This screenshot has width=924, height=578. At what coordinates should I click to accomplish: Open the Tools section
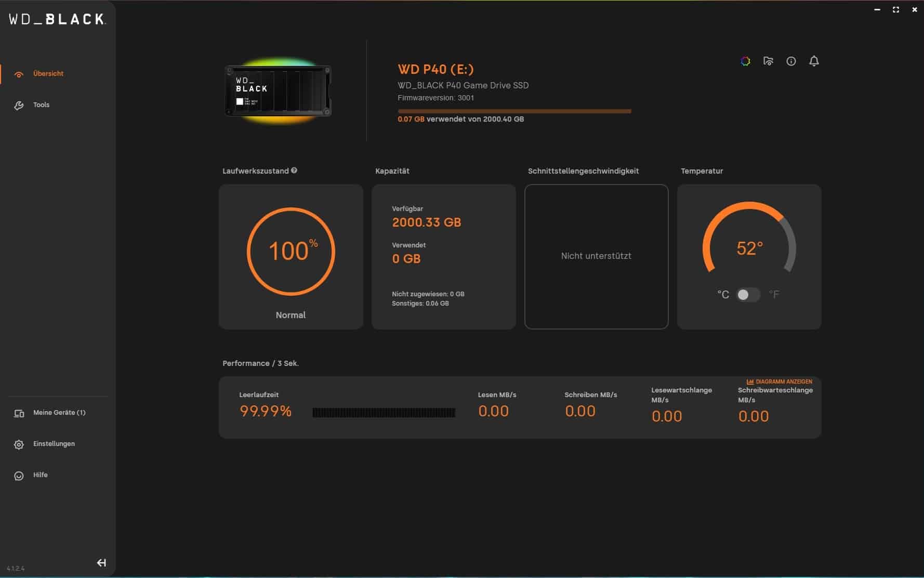pos(41,105)
